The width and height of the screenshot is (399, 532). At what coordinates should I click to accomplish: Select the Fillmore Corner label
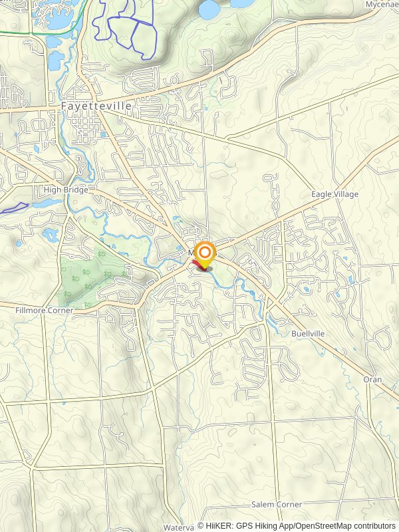click(45, 311)
